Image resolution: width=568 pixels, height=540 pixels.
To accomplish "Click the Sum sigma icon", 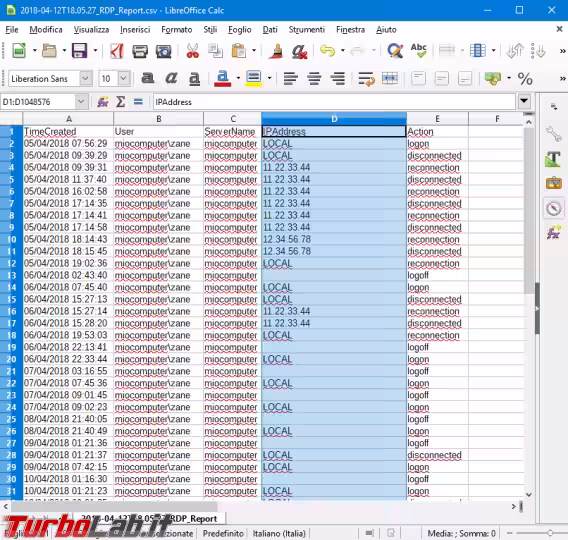I will 120,102.
